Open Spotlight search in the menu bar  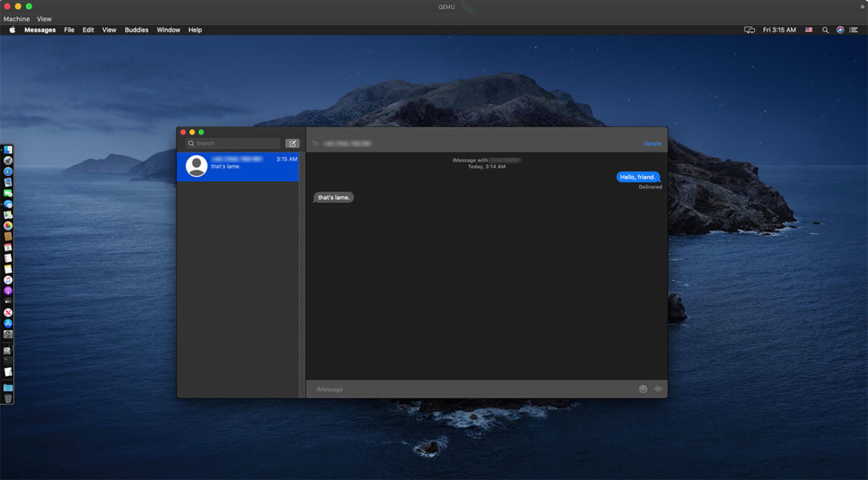pos(825,30)
